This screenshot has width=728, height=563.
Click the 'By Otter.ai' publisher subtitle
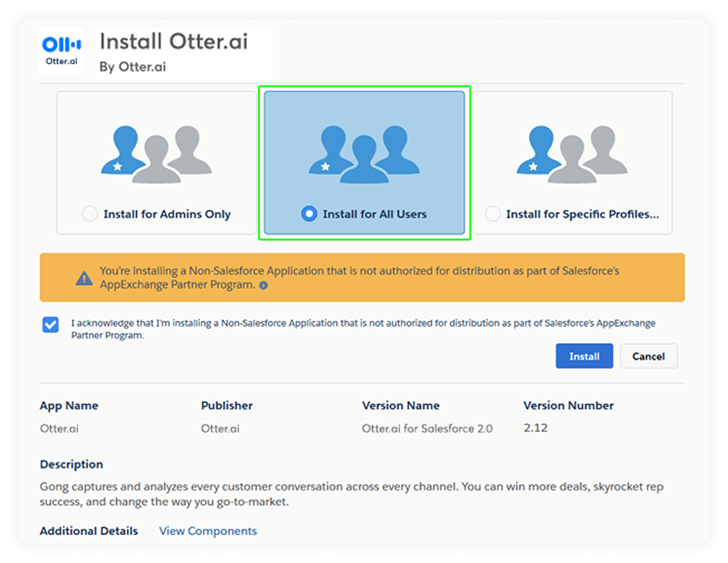tap(132, 67)
